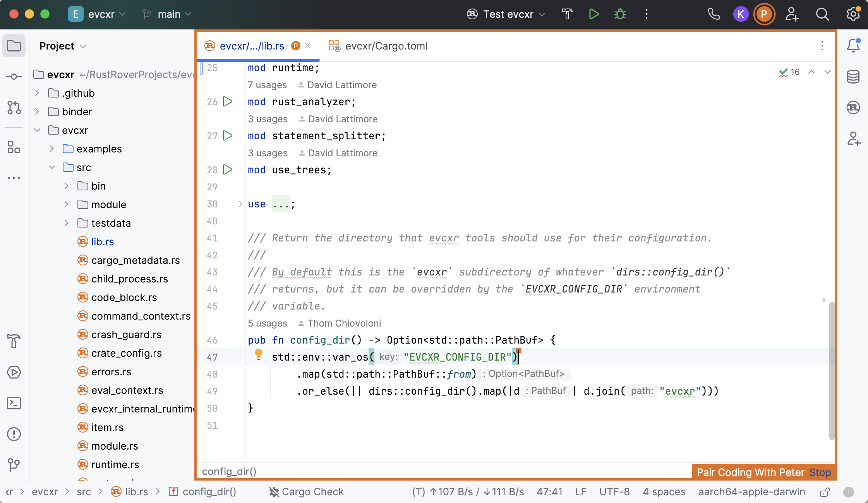Open Search Everywhere with the magnifier icon
The image size is (868, 503).
(x=822, y=14)
